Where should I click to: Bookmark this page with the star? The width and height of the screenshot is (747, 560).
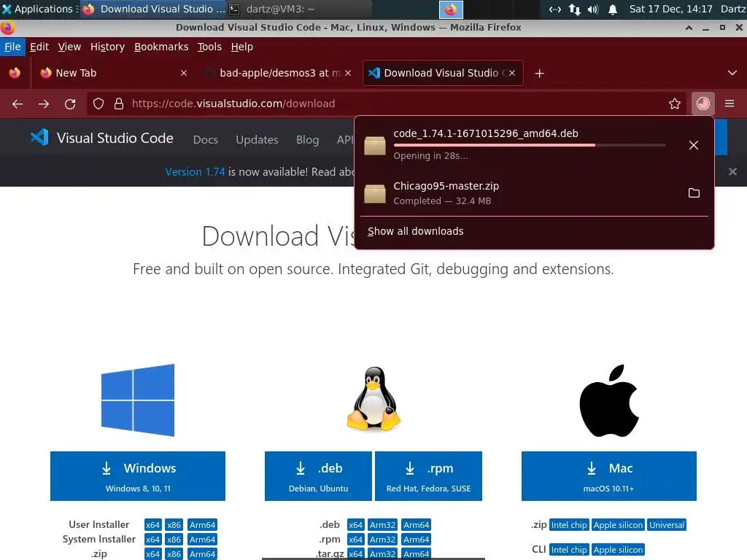click(x=675, y=104)
